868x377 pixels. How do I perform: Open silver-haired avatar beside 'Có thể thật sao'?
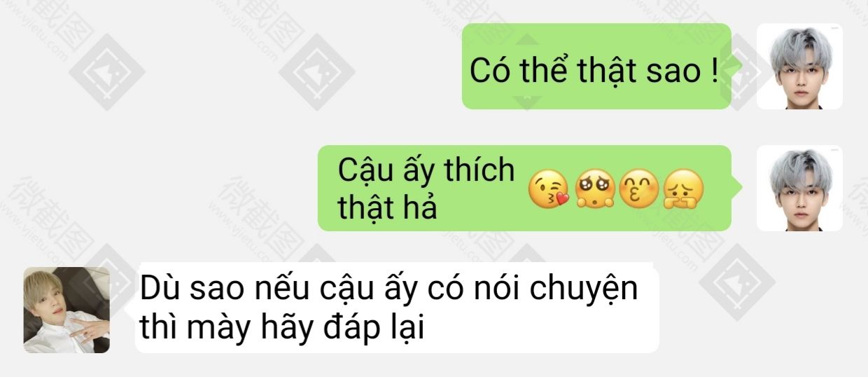(x=799, y=67)
